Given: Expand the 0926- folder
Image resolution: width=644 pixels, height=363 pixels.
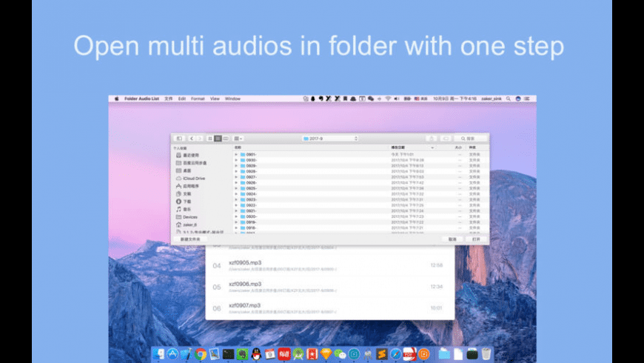Looking at the screenshot, I should pyautogui.click(x=236, y=182).
